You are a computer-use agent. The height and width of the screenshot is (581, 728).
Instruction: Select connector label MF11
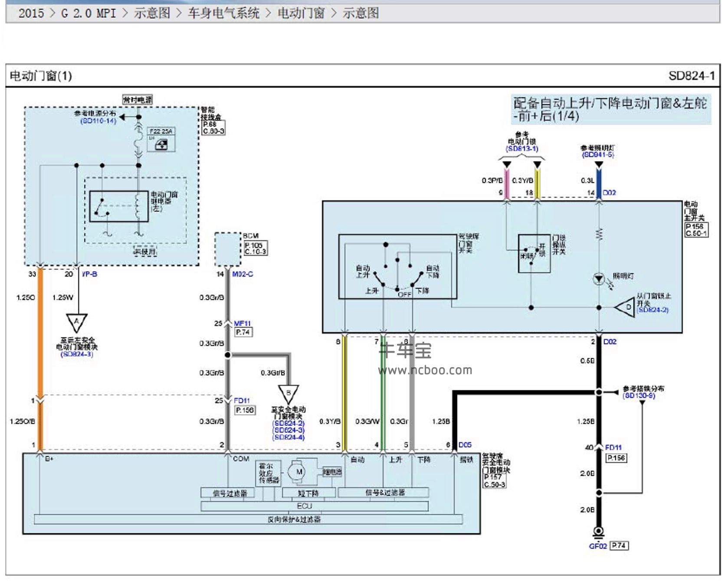[x=242, y=323]
